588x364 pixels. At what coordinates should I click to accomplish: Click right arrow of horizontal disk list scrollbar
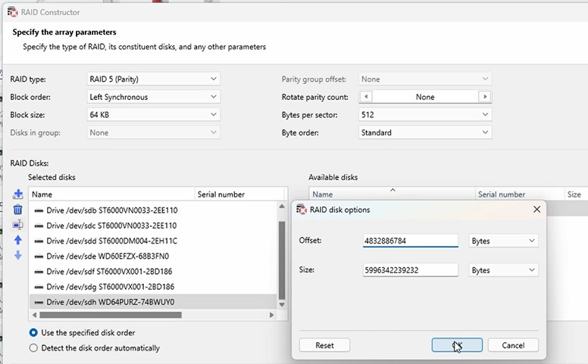tap(271, 315)
